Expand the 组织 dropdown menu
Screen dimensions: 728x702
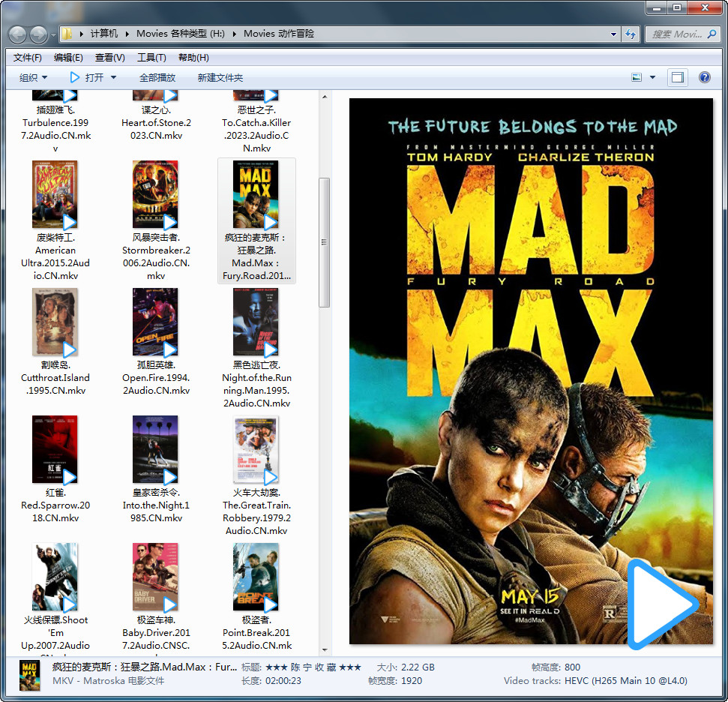(33, 77)
